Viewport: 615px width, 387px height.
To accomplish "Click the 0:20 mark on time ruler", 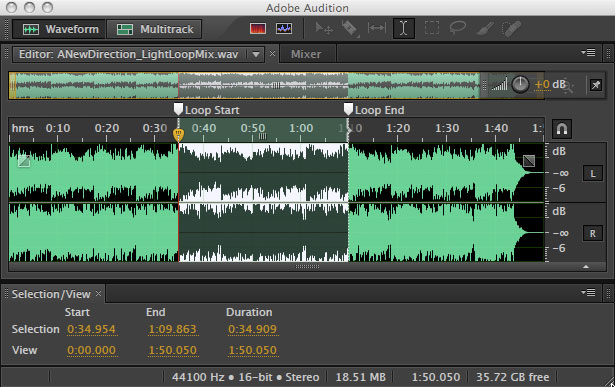I will tap(107, 128).
